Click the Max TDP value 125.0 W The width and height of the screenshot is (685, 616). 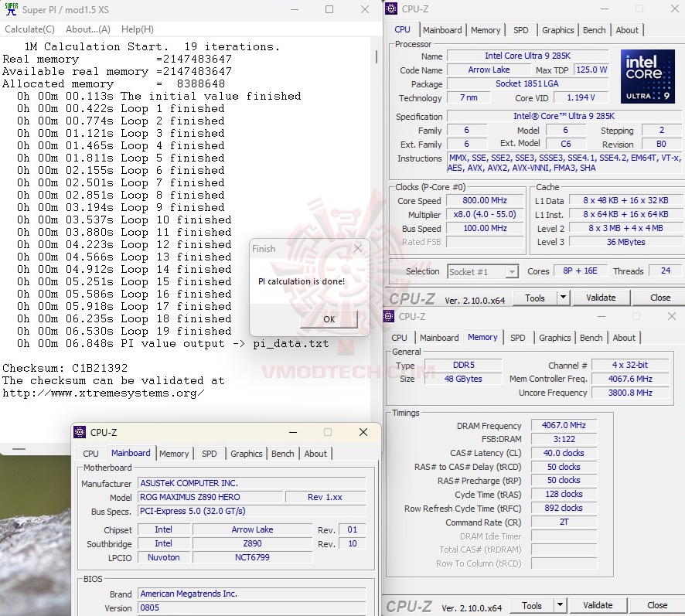[591, 70]
